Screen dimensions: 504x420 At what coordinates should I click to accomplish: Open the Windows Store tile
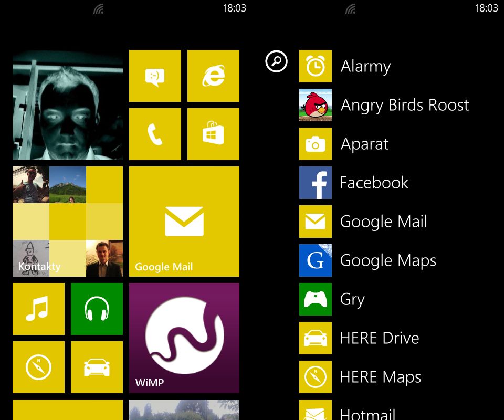click(x=213, y=134)
